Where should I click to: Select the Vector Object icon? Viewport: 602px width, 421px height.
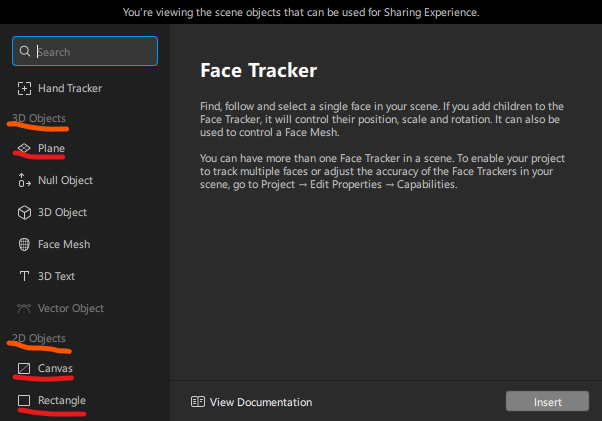click(24, 308)
